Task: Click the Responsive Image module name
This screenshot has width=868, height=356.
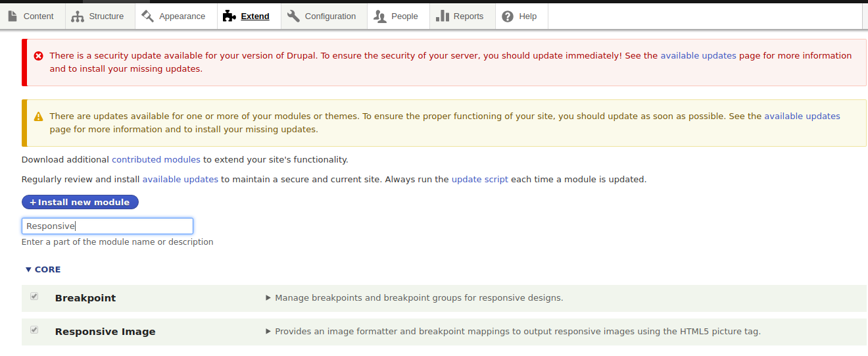Action: [105, 332]
